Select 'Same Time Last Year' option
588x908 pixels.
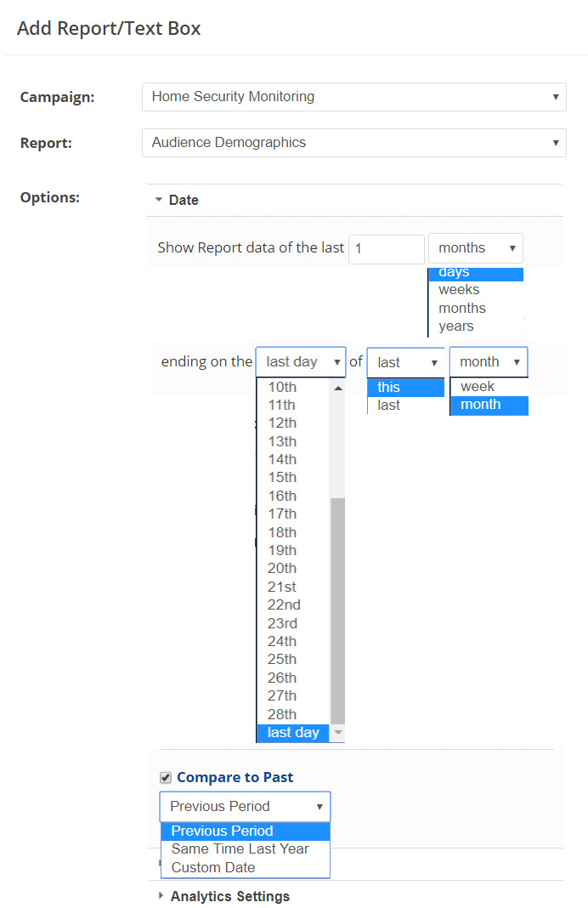(240, 849)
